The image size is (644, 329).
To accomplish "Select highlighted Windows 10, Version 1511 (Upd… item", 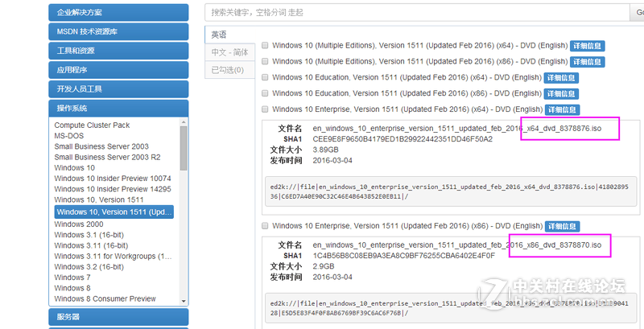I will [x=114, y=212].
